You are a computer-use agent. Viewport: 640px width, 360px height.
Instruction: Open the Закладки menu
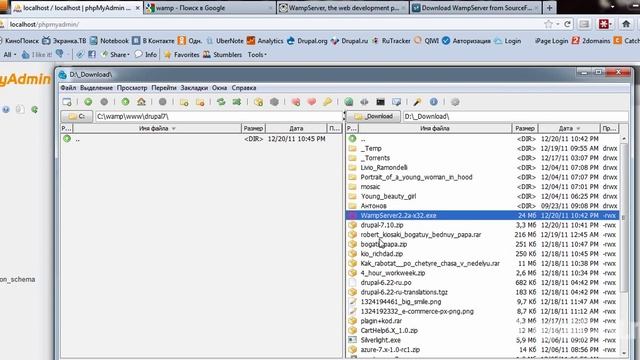coord(194,88)
